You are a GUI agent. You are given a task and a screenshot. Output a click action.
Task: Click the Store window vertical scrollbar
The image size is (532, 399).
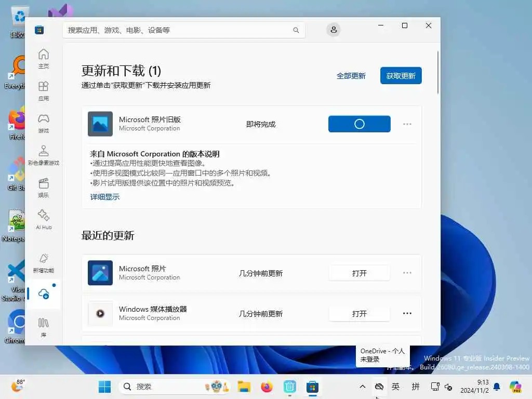(x=437, y=72)
